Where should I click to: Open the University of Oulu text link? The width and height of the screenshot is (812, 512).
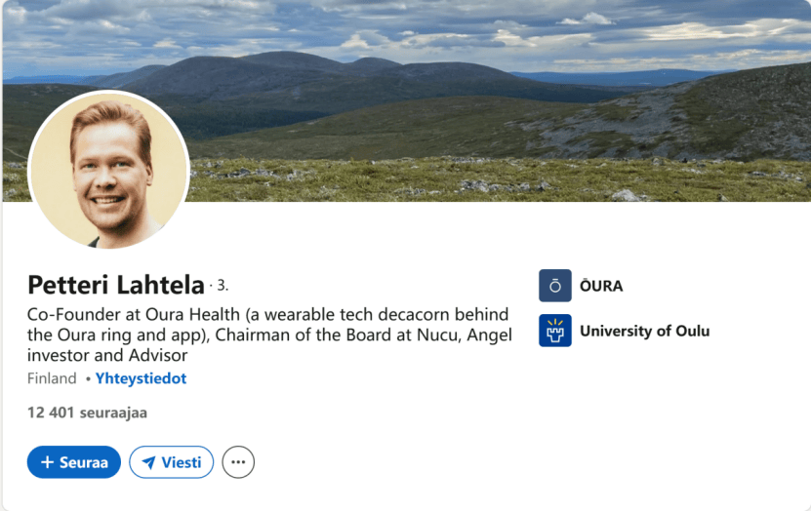pos(644,331)
